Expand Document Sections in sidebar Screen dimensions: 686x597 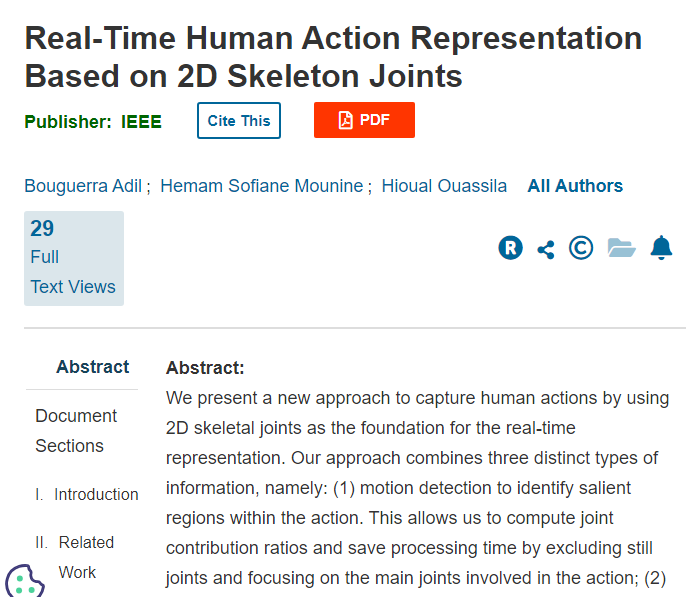coord(76,431)
